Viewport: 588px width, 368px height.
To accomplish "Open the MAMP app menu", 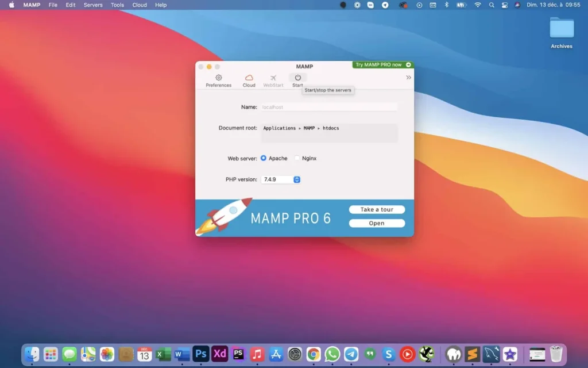I will (32, 5).
